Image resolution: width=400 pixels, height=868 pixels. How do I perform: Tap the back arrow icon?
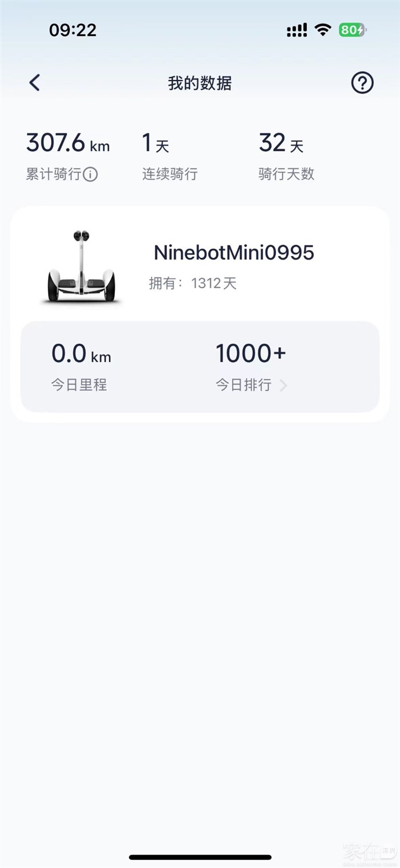[x=35, y=83]
